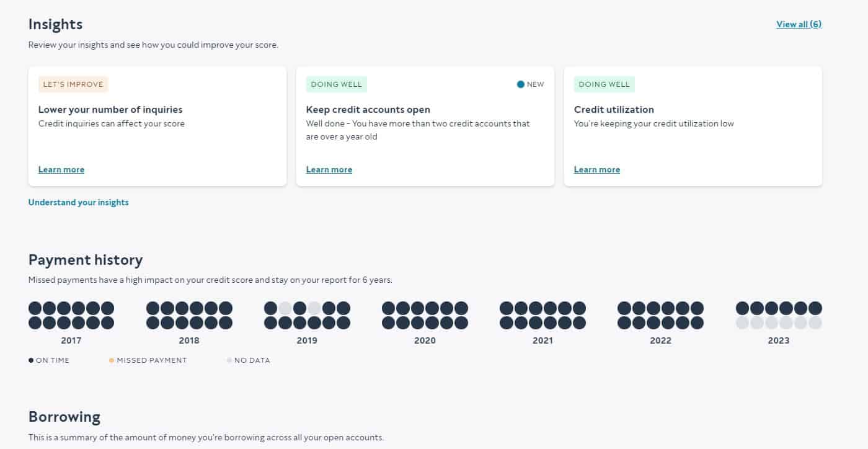This screenshot has height=449, width=868.
Task: Select the 2018 year label
Action: click(189, 340)
